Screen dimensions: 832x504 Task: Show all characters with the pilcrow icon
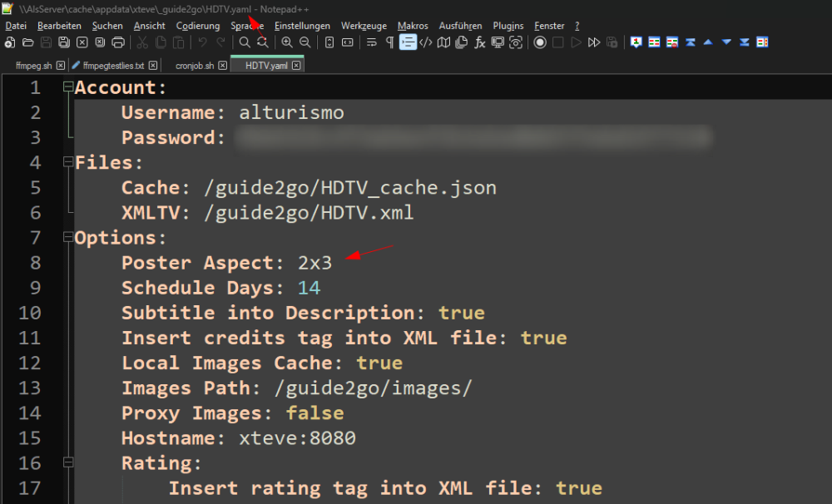click(x=390, y=42)
